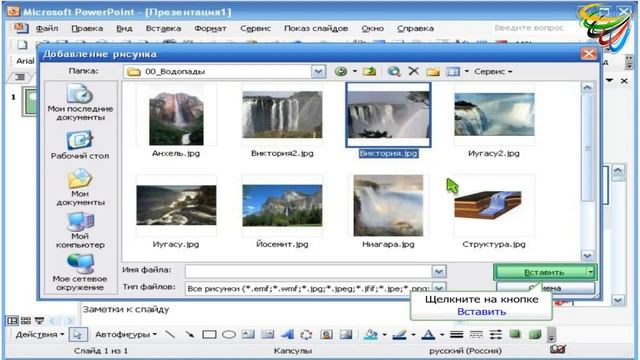Expand the Имя файла dropdown

point(439,271)
